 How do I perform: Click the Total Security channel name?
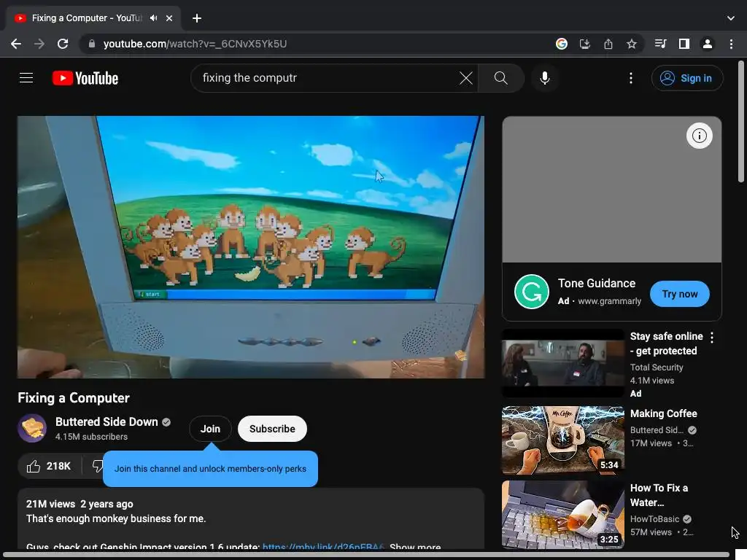(x=656, y=367)
